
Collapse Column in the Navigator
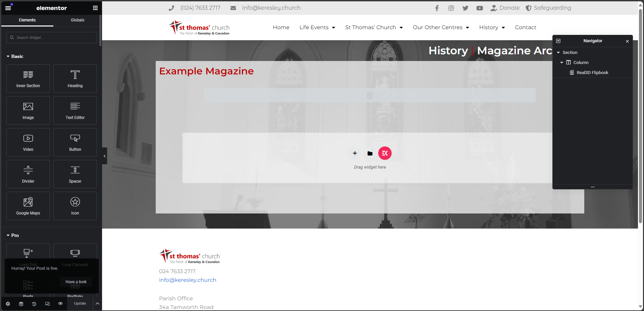click(x=562, y=63)
